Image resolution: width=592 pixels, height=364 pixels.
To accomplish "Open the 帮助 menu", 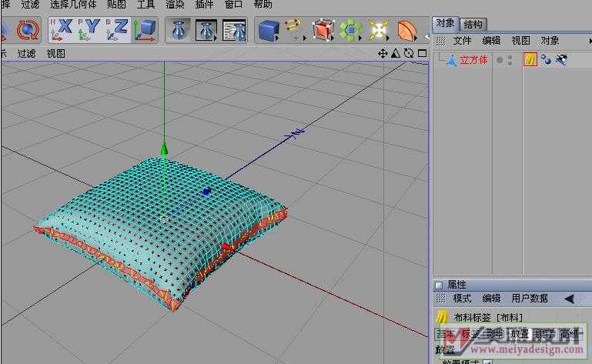I will pyautogui.click(x=263, y=5).
